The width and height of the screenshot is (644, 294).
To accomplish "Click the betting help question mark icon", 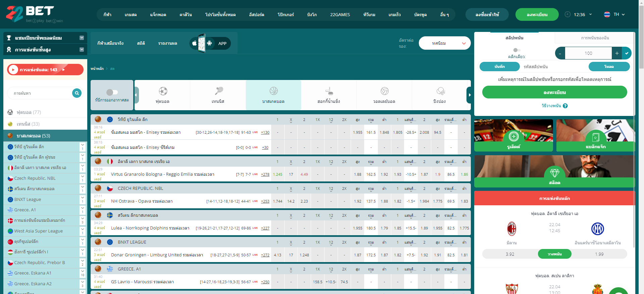I will pyautogui.click(x=565, y=106).
